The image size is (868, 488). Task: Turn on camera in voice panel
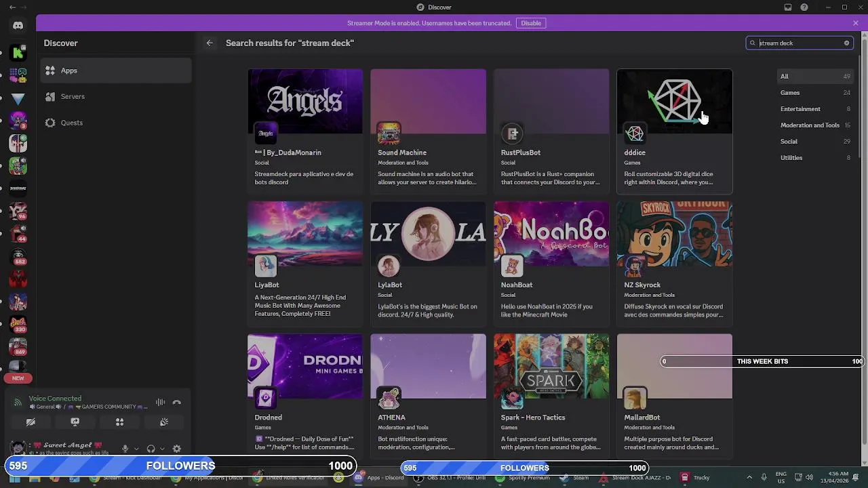pos(31,422)
